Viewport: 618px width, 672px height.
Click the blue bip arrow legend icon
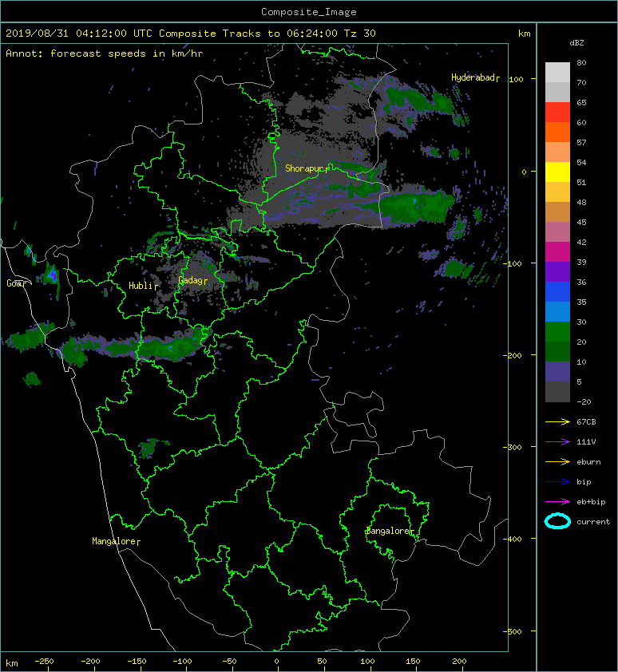point(557,482)
